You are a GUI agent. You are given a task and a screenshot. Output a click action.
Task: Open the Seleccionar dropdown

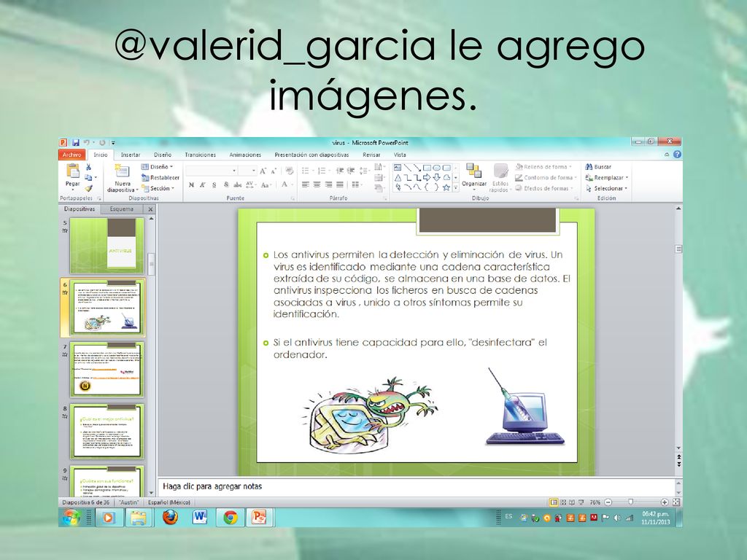coord(606,189)
